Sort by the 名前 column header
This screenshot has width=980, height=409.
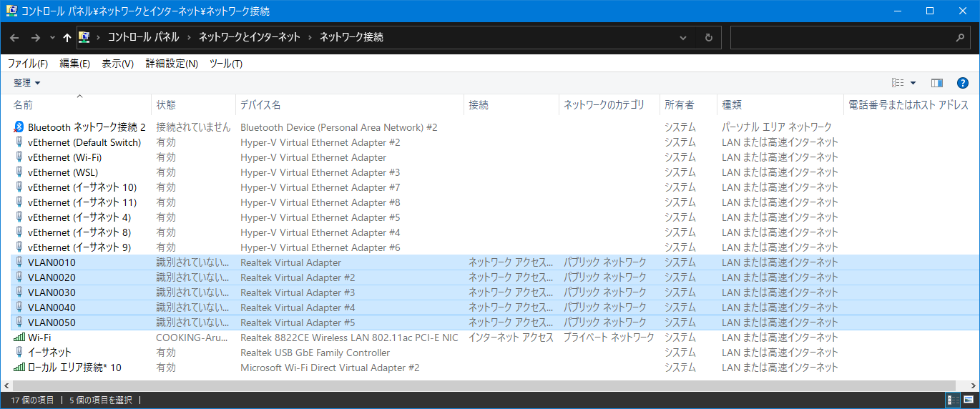[81, 105]
